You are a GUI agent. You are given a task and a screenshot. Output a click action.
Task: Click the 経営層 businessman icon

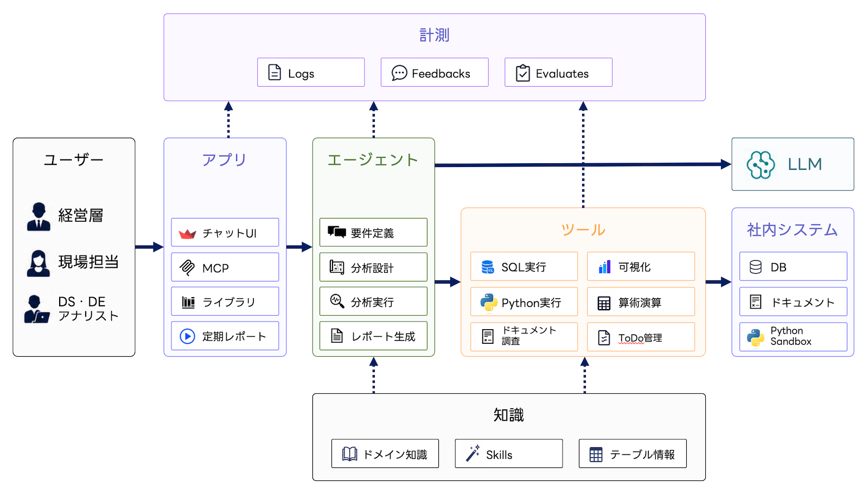(x=39, y=216)
